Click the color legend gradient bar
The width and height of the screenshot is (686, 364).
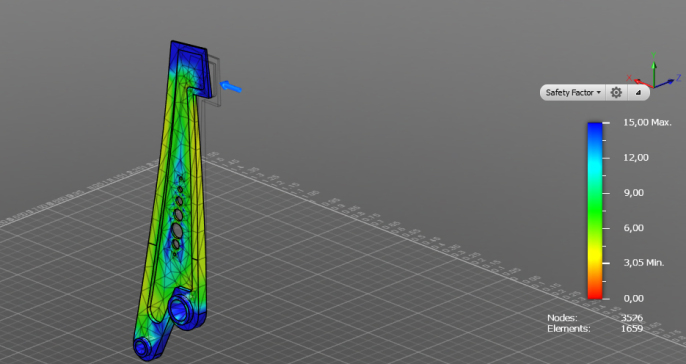click(x=595, y=211)
